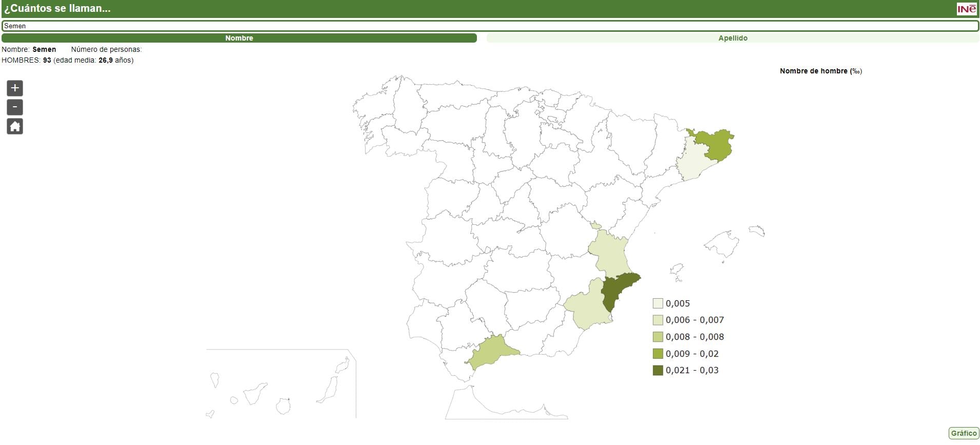980x445 pixels.
Task: Click the dark green Alicante province
Action: (616, 290)
